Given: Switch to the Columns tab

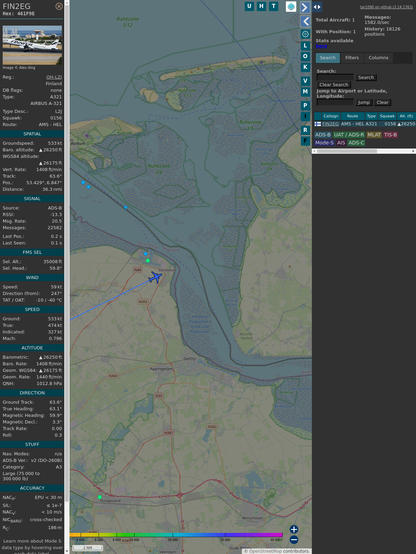Looking at the screenshot, I should point(378,58).
